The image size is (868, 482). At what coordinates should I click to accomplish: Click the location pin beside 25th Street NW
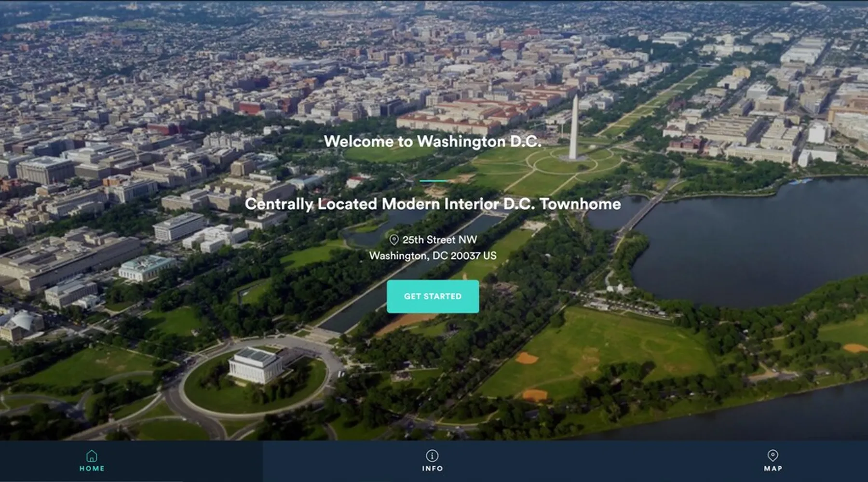(394, 240)
